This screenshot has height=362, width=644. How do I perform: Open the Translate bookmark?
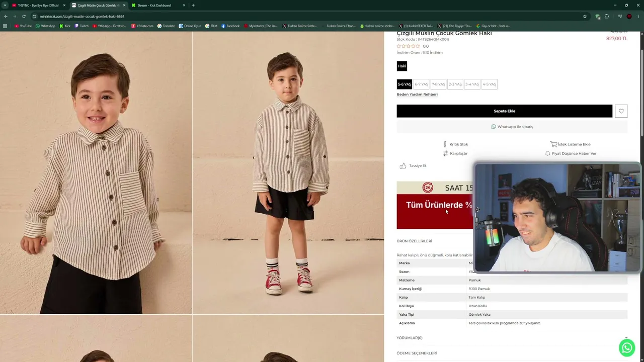click(166, 26)
